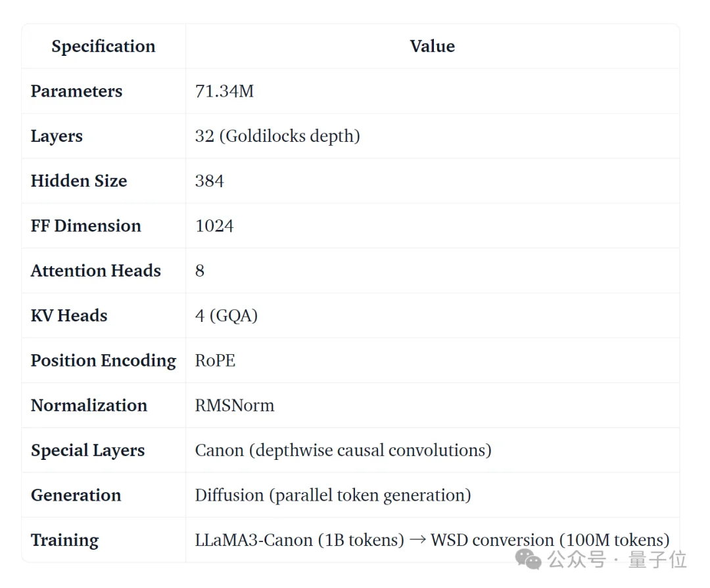Click the Value column header
710x588 pixels.
point(432,47)
